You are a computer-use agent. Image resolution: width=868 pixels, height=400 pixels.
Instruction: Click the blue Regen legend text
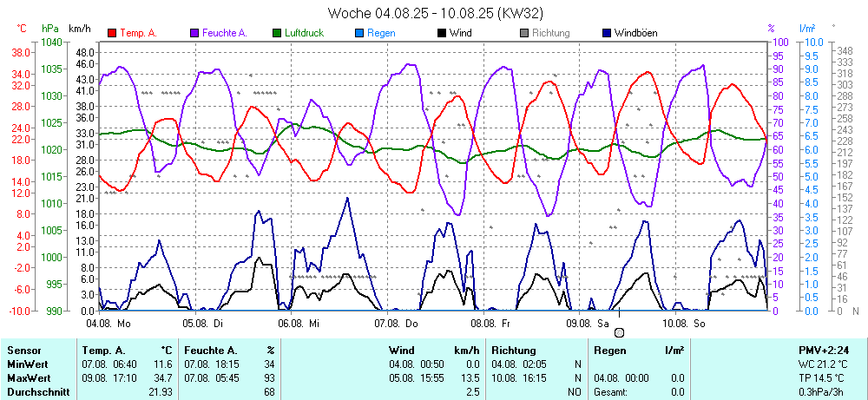(x=381, y=33)
